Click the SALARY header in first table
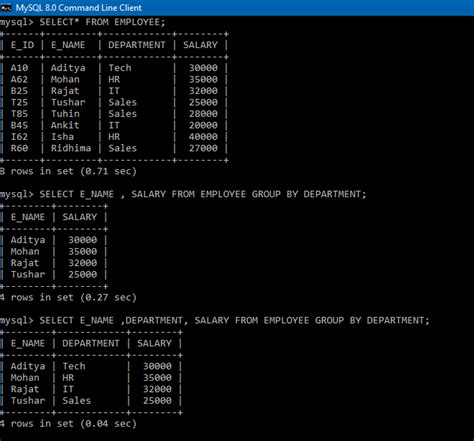 coord(200,45)
